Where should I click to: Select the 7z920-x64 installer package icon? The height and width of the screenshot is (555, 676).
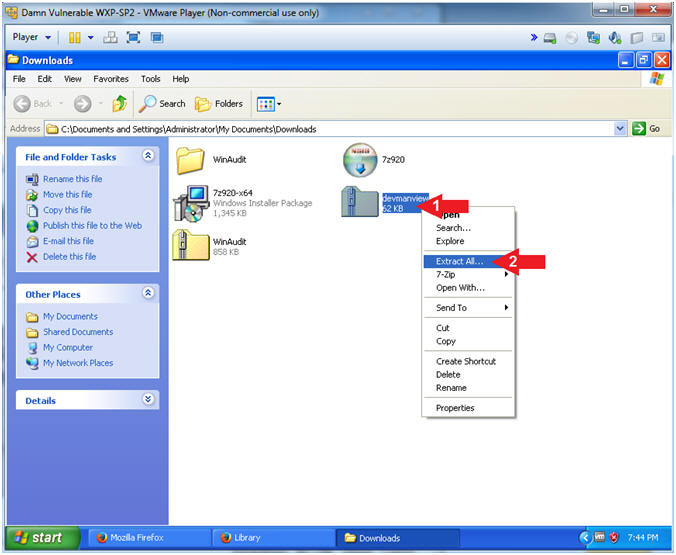point(191,203)
